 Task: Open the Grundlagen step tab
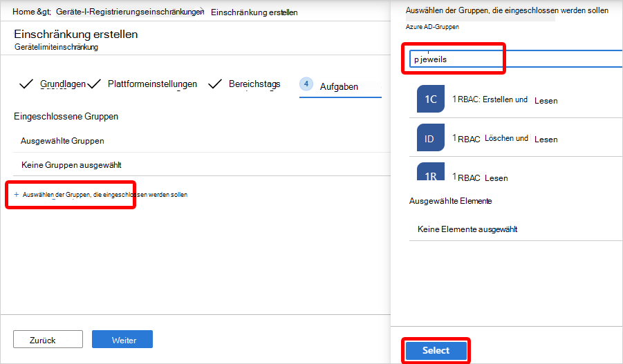pyautogui.click(x=63, y=84)
